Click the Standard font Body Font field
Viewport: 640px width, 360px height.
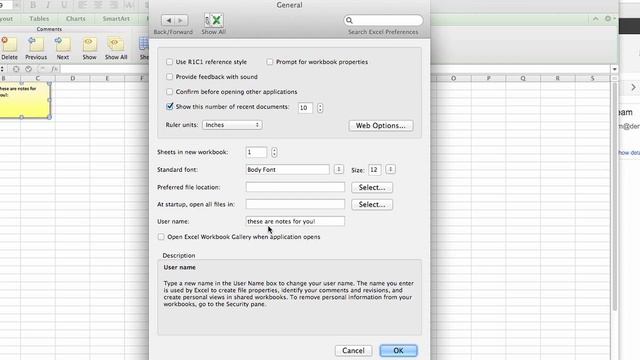(287, 169)
